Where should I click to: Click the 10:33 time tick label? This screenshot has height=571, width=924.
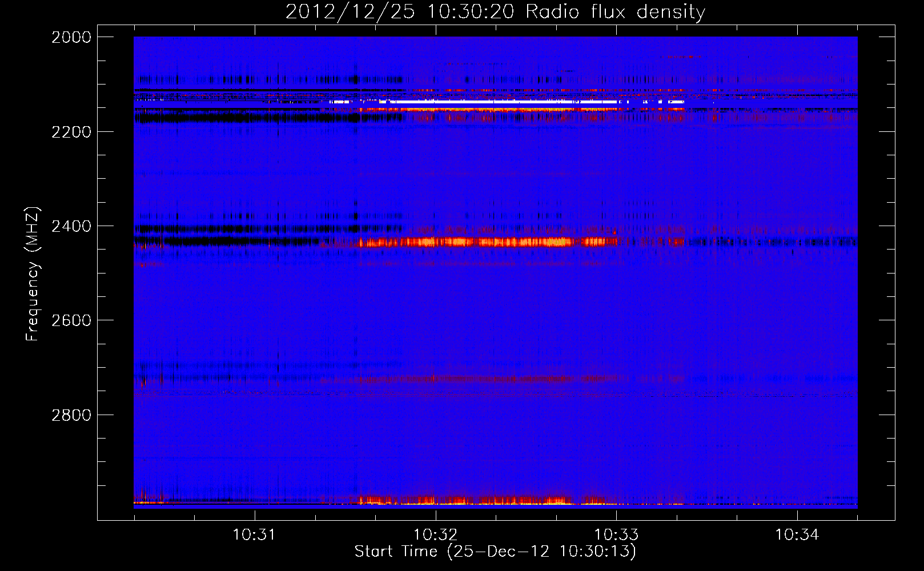[x=617, y=535]
